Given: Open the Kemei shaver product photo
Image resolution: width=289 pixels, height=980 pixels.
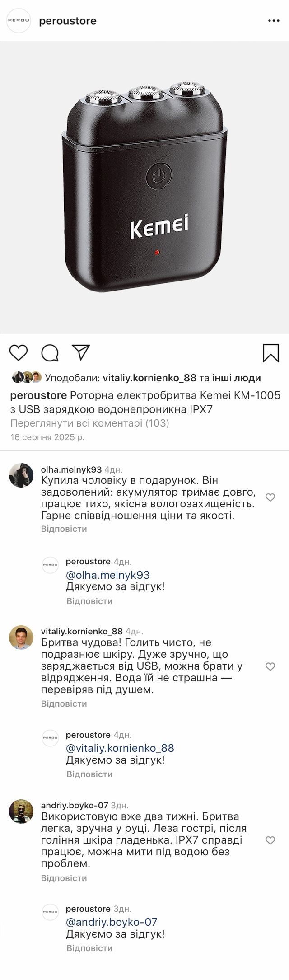Looking at the screenshot, I should 144,188.
